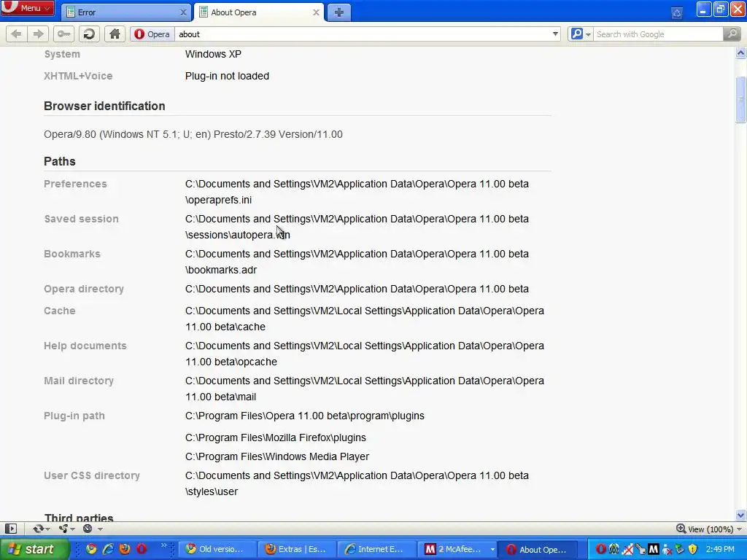
Task: Click the Windows XP system value
Action: coord(213,54)
